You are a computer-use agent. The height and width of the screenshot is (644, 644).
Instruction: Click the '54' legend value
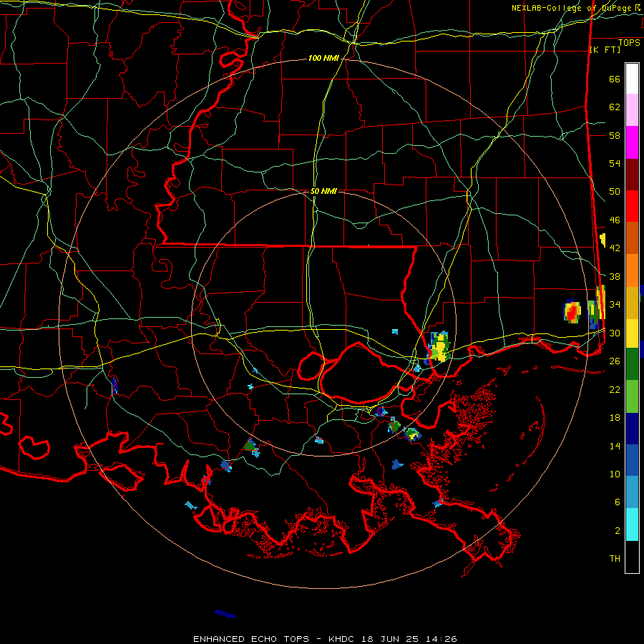point(615,163)
